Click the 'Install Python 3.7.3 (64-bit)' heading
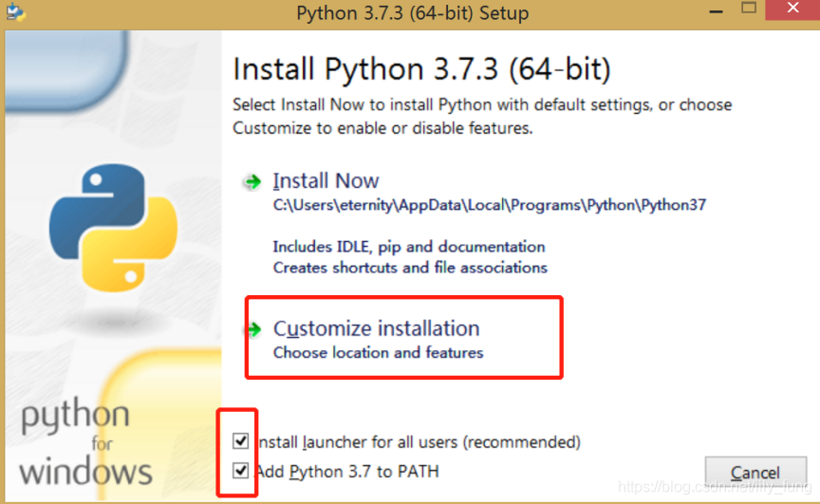The height and width of the screenshot is (504, 820). pyautogui.click(x=421, y=69)
